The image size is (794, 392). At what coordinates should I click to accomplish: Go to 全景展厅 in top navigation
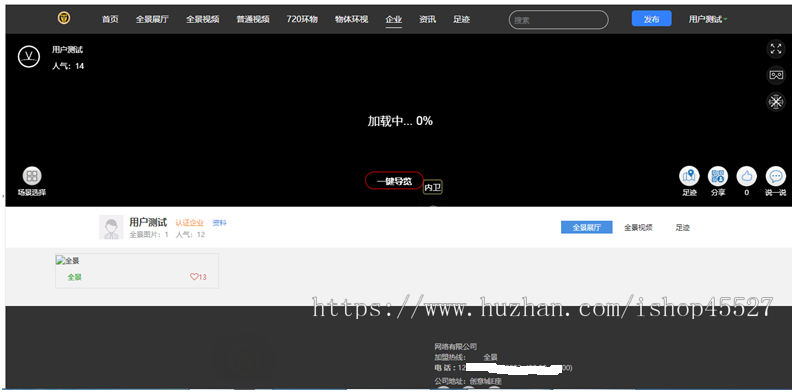tap(152, 19)
